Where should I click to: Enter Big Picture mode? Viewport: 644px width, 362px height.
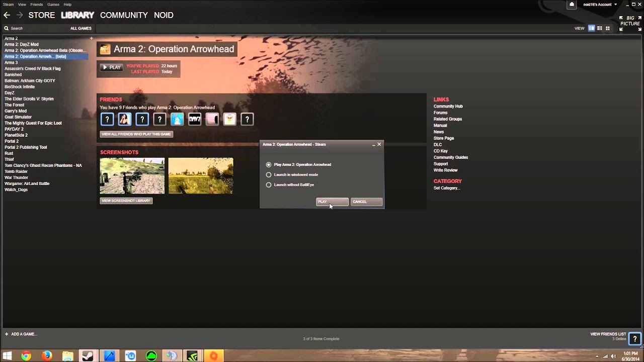[630, 23]
